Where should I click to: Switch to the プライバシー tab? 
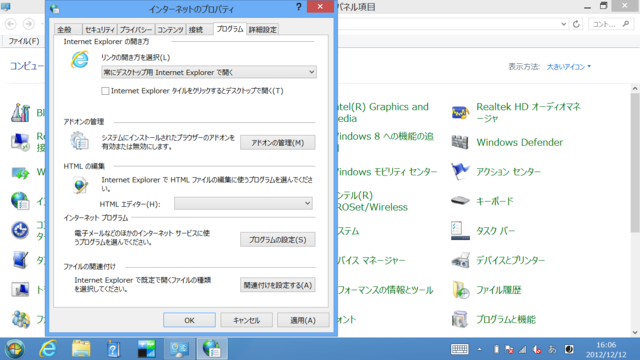coord(136,29)
